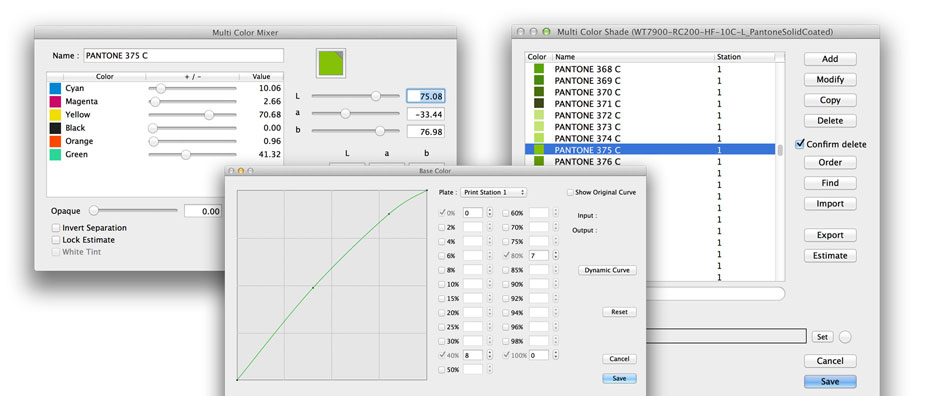Click the Green amount slider
The image size is (940, 396).
click(192, 154)
